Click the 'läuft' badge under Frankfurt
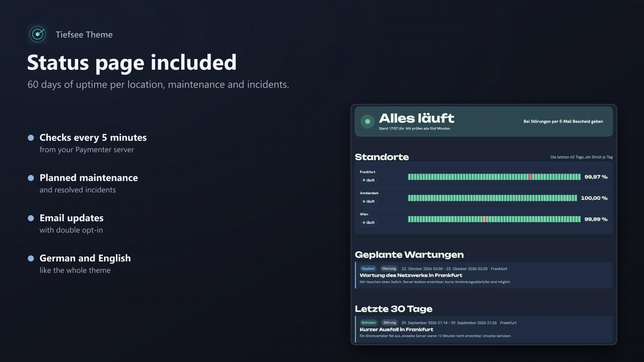 369,180
